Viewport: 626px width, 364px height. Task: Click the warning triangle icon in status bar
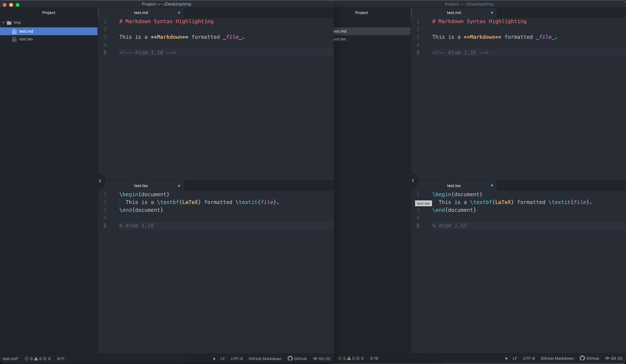point(36,358)
